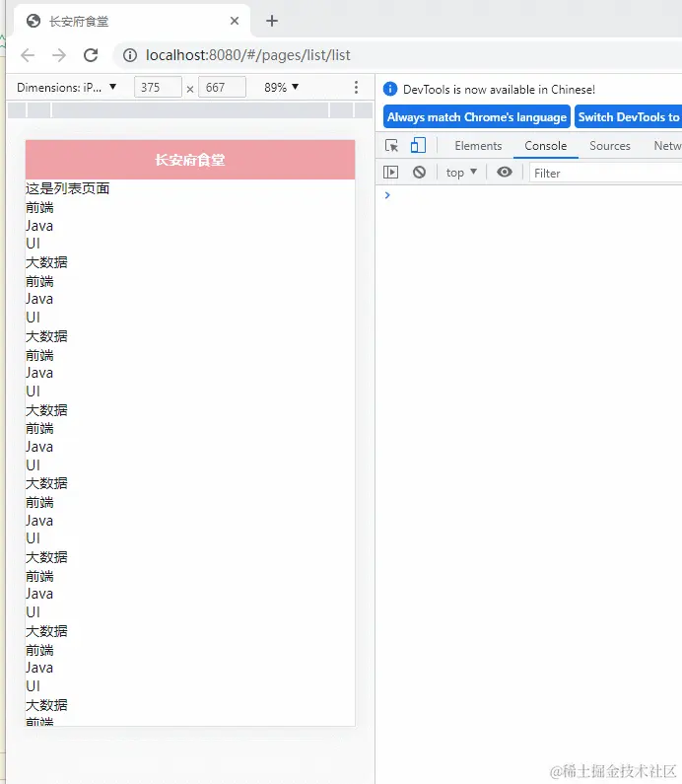Reload the page with refresh icon

(91, 55)
